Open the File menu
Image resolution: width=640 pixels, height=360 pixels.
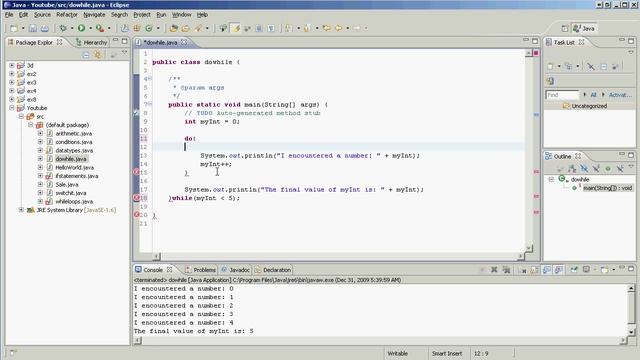click(x=9, y=15)
